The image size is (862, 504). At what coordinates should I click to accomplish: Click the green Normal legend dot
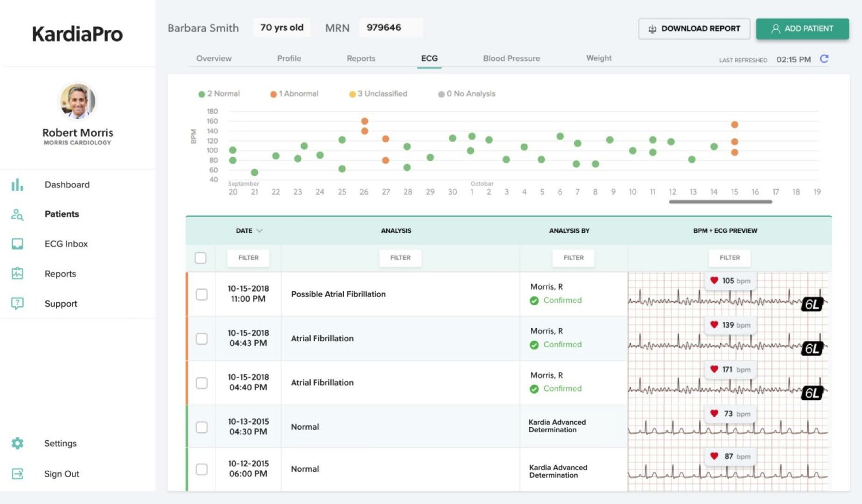(202, 94)
